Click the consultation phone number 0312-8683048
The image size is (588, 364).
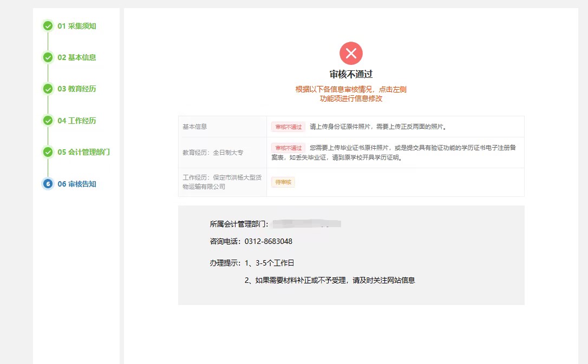269,241
